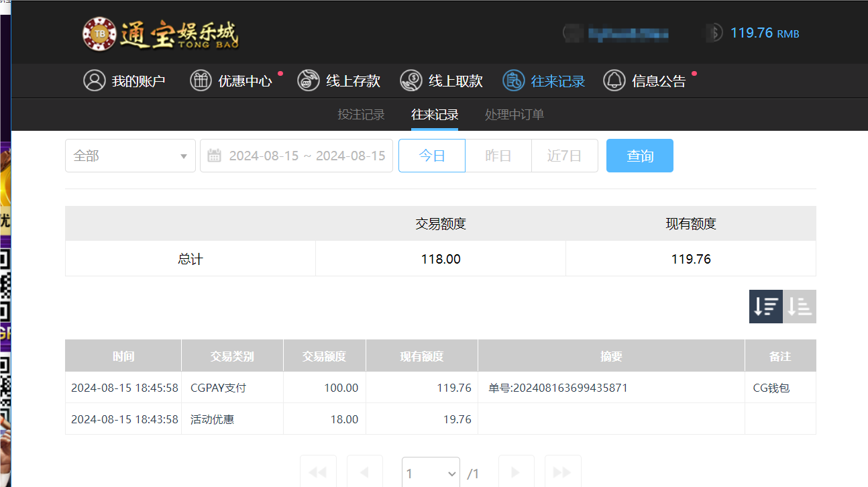Go to next page via right arrow
This screenshot has height=487, width=868.
(x=516, y=472)
